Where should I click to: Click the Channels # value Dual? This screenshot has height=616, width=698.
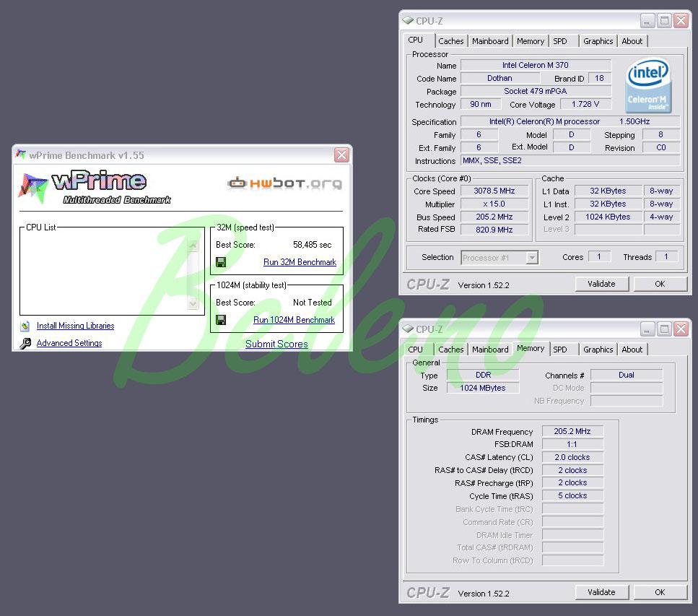tap(627, 375)
